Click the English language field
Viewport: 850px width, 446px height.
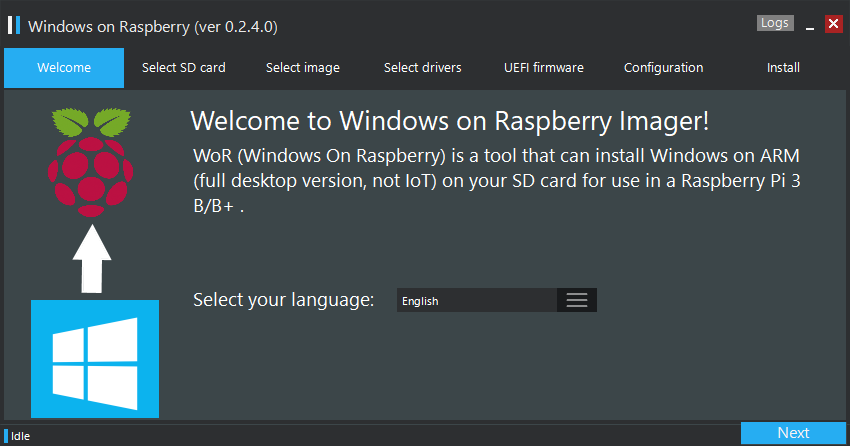pos(477,300)
